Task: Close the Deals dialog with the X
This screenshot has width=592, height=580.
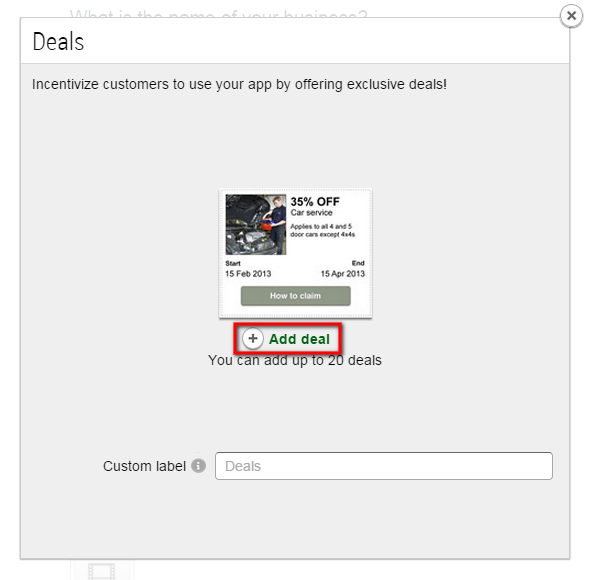Action: [571, 16]
